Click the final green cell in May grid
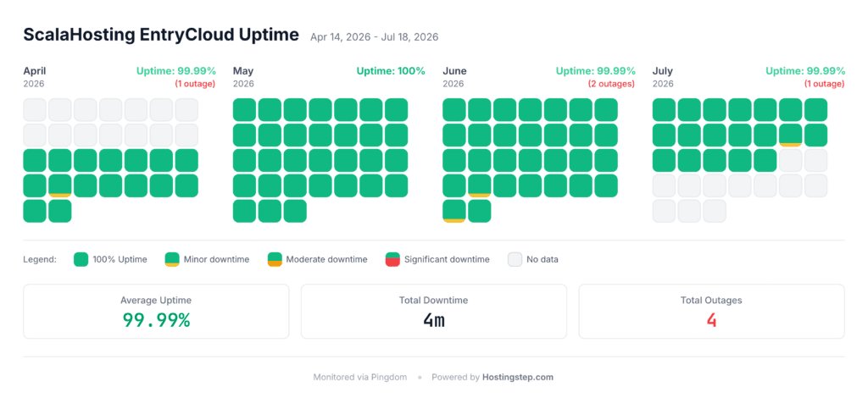Screen dimensions: 868x409 [295, 211]
